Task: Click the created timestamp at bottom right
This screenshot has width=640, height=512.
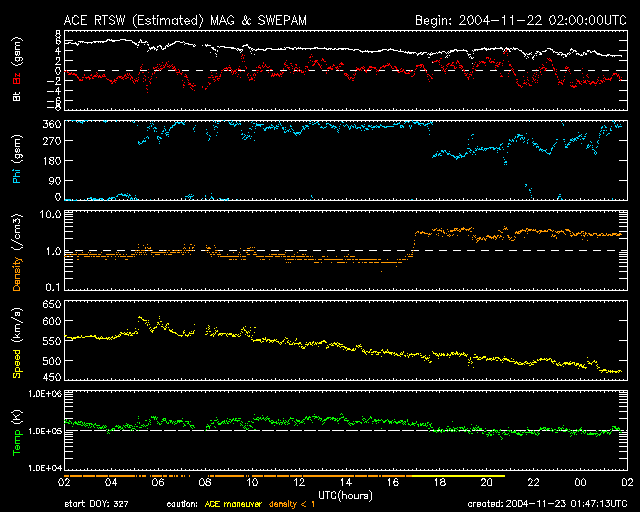Action: pos(547,504)
